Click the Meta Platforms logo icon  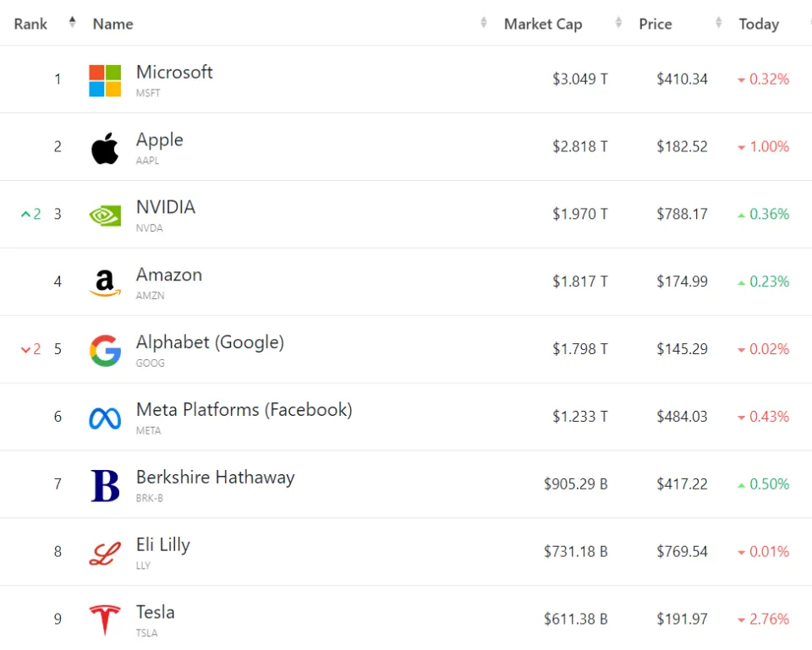click(x=105, y=418)
